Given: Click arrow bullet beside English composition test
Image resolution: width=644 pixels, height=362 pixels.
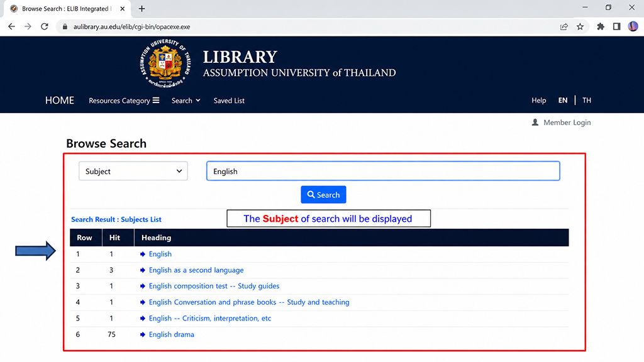Looking at the screenshot, I should pos(143,286).
